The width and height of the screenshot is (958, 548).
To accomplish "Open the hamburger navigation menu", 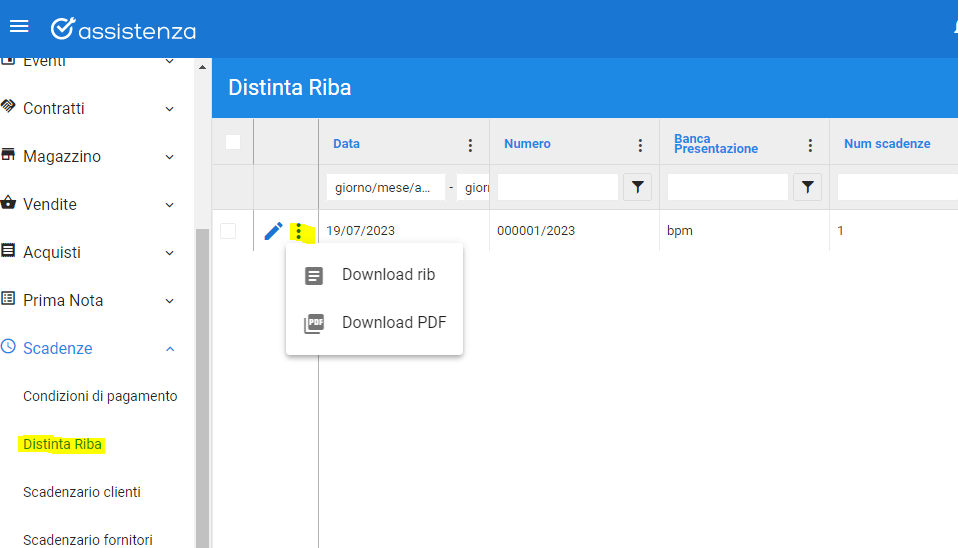I will (19, 26).
